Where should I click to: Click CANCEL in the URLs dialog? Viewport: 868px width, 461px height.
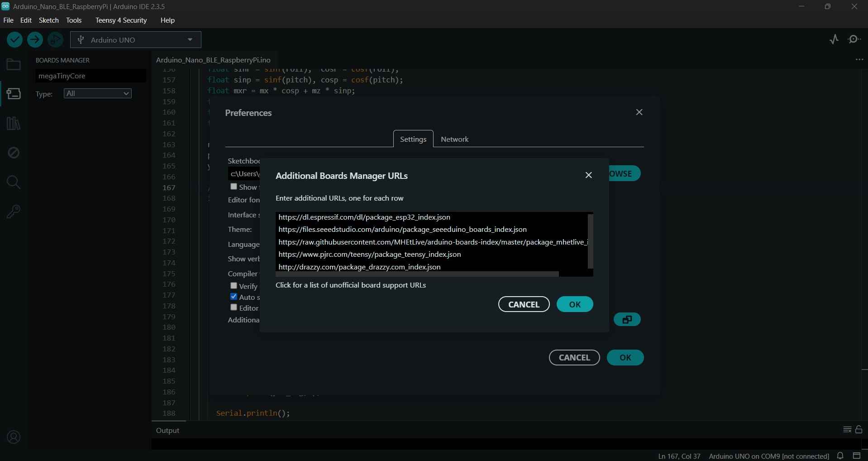pyautogui.click(x=524, y=304)
